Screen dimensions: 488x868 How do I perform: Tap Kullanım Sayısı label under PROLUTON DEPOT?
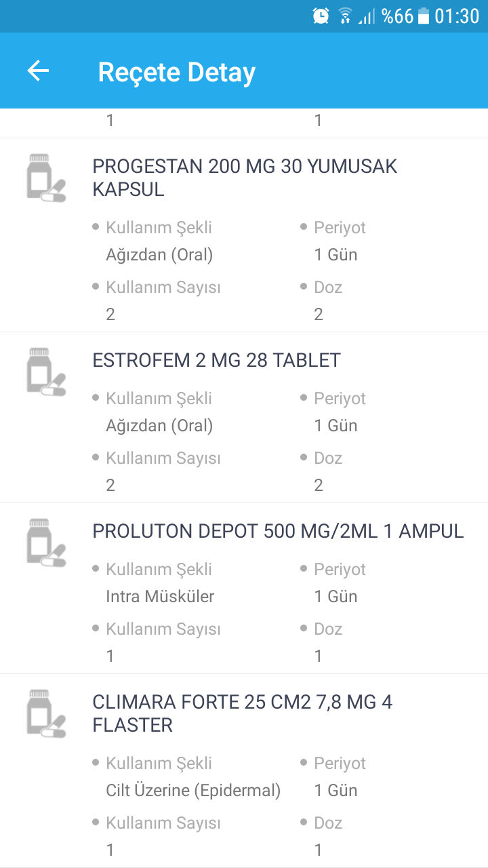point(163,629)
